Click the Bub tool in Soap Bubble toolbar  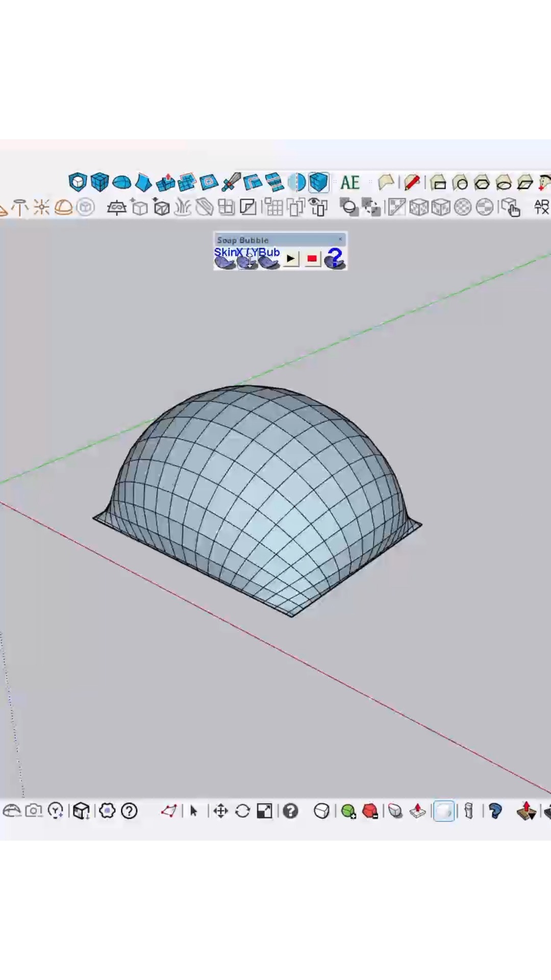pos(269,258)
